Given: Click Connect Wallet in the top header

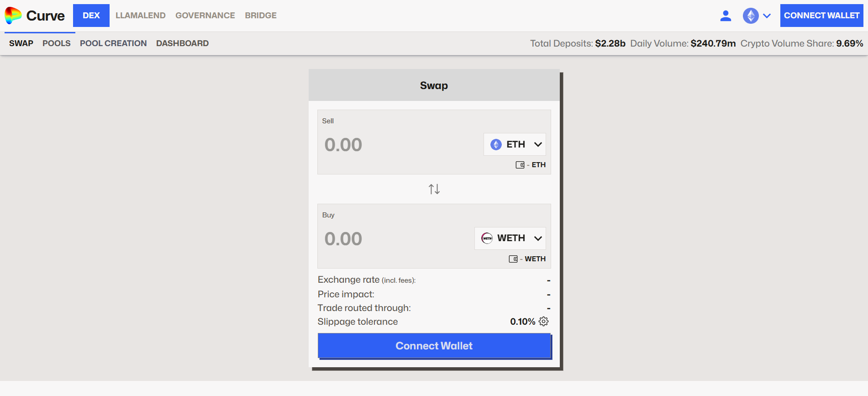Looking at the screenshot, I should [821, 16].
